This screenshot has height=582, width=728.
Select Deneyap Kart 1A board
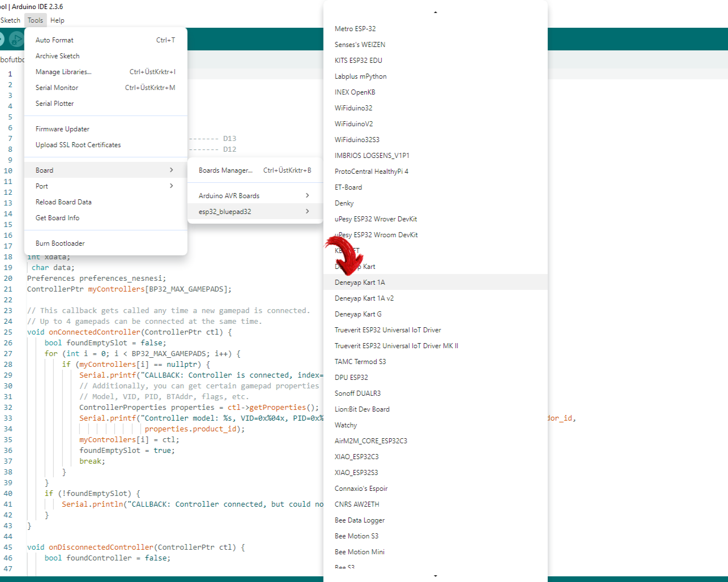click(360, 283)
